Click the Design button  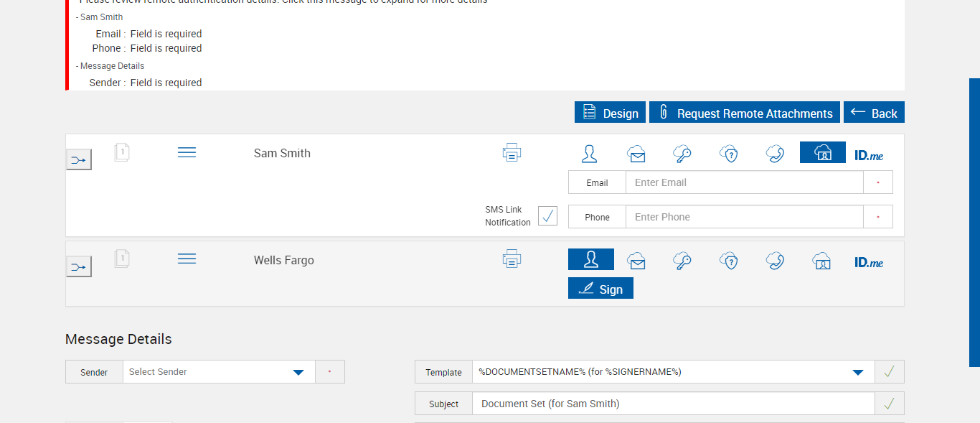pyautogui.click(x=610, y=113)
